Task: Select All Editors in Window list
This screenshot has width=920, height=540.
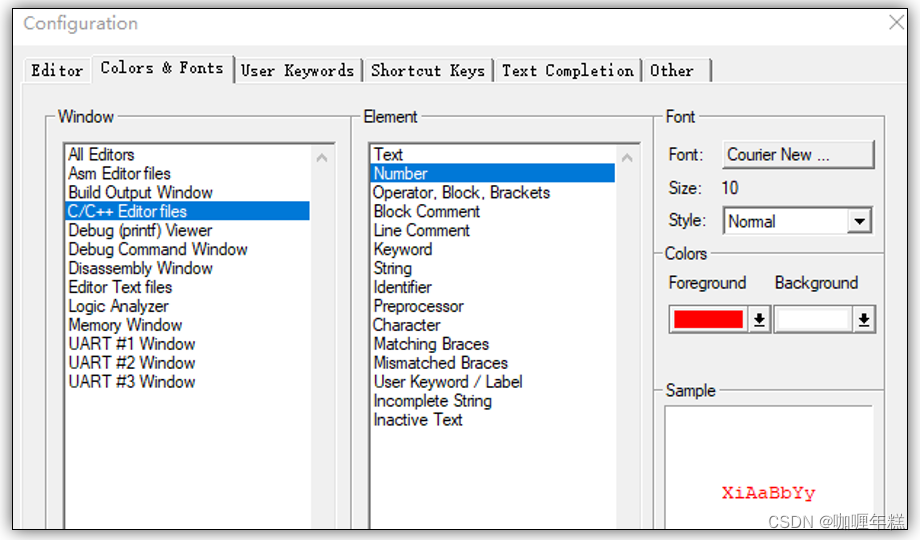Action: click(188, 154)
